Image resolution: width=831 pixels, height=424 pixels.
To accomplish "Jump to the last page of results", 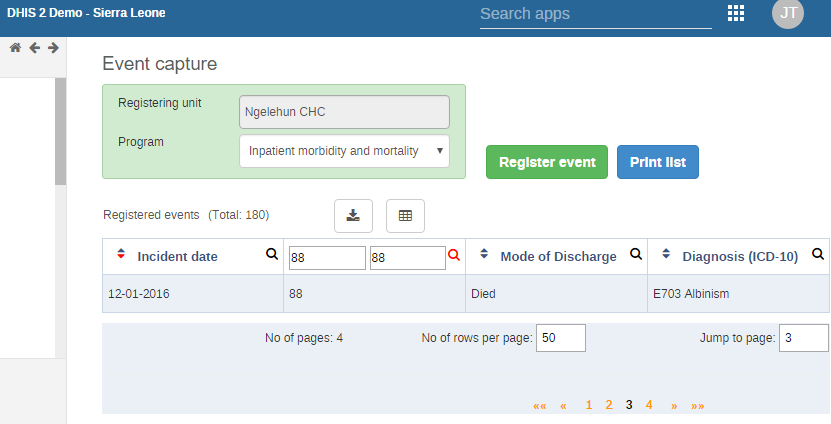I will pos(697,405).
